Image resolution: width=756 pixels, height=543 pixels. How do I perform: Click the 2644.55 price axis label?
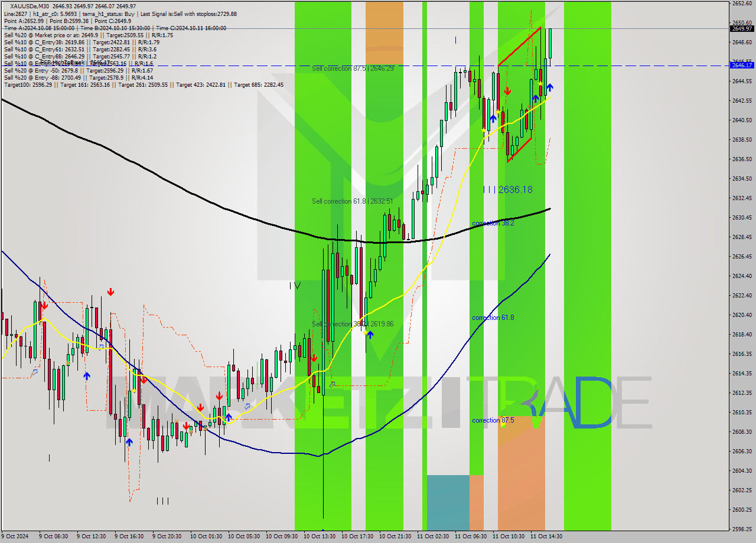742,81
